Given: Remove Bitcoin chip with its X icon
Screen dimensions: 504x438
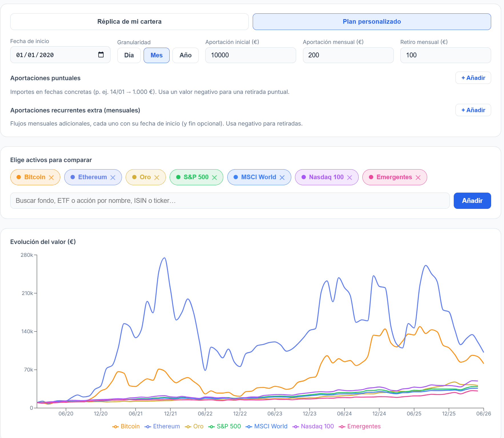Looking at the screenshot, I should coord(51,177).
